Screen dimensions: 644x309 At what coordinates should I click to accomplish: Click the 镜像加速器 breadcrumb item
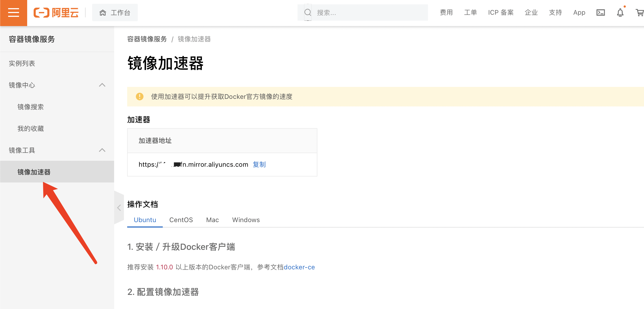pos(194,39)
